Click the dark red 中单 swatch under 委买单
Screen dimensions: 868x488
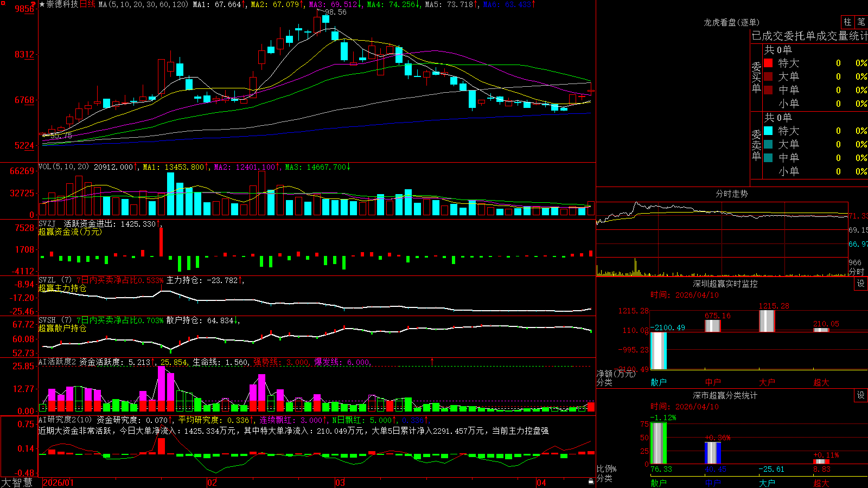click(x=768, y=90)
